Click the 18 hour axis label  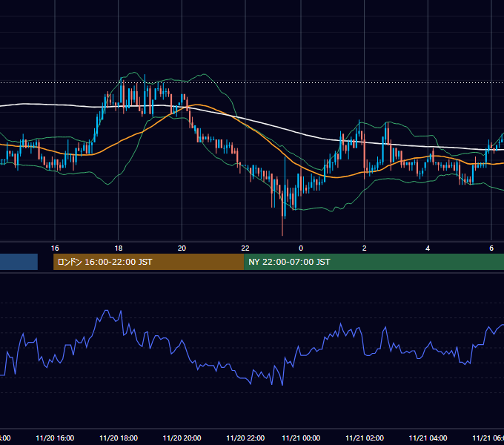click(x=119, y=248)
